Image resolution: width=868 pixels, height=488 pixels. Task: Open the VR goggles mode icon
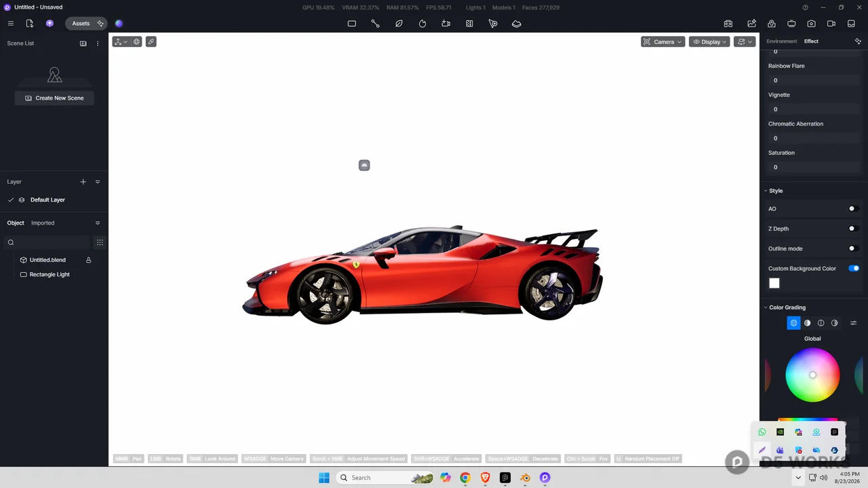728,23
